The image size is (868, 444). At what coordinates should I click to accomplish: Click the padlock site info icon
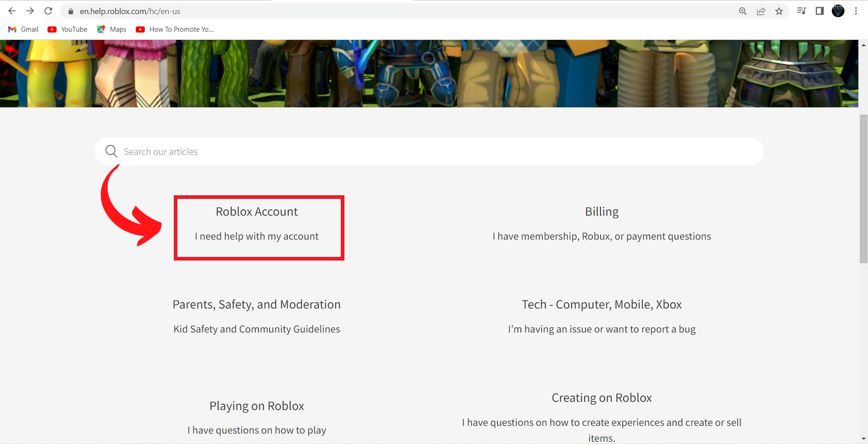pyautogui.click(x=71, y=11)
